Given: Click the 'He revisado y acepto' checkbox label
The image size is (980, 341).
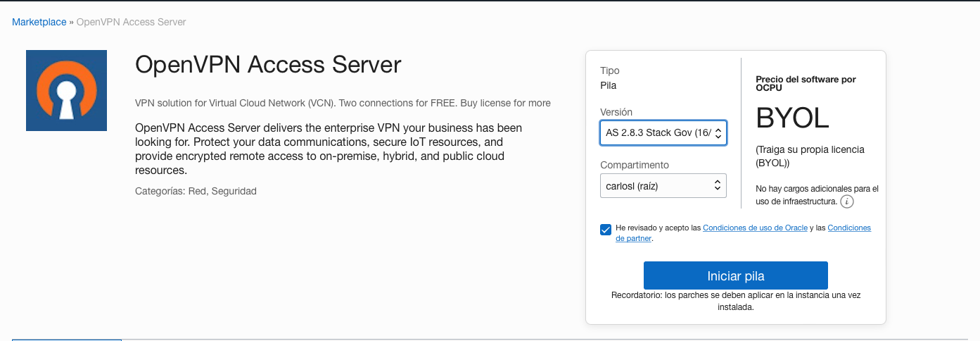Looking at the screenshot, I should point(743,233).
